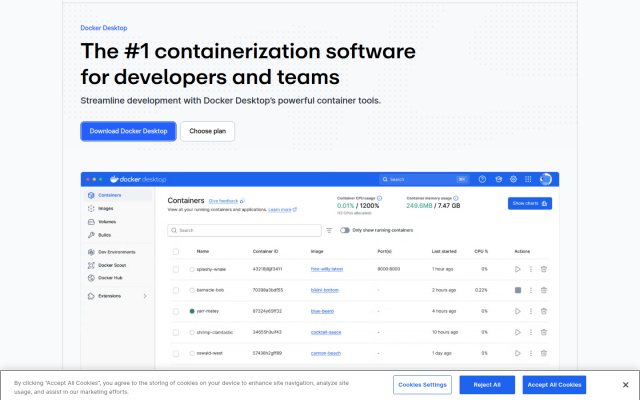Check the barnacle-bob row checkbox

tap(176, 290)
